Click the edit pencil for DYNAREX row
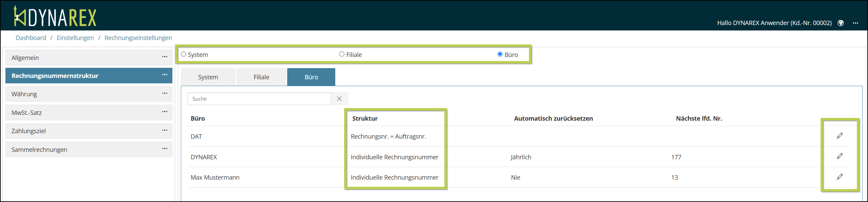868x202 pixels. [840, 156]
